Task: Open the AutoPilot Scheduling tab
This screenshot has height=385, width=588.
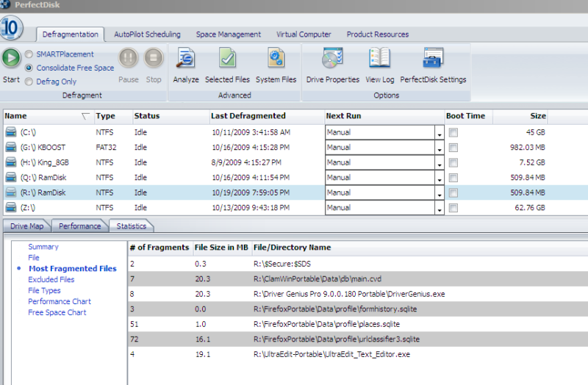Action: click(147, 35)
